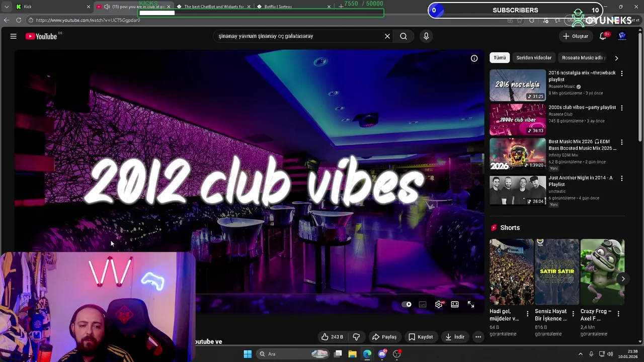Open the 2016 nostalgia mix thumbnail

(518, 85)
